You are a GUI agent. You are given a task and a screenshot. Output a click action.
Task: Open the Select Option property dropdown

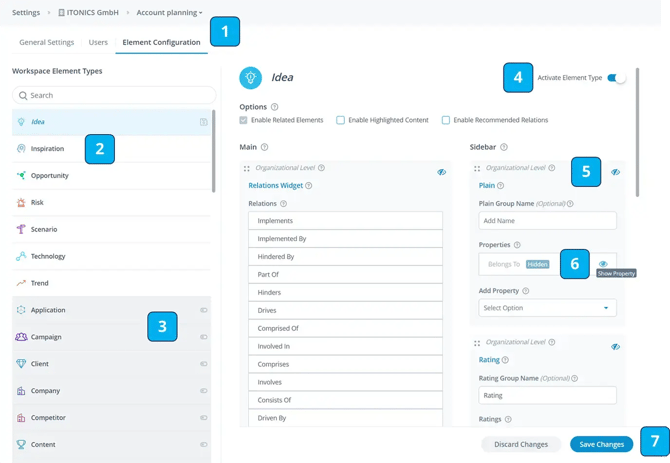pos(547,308)
